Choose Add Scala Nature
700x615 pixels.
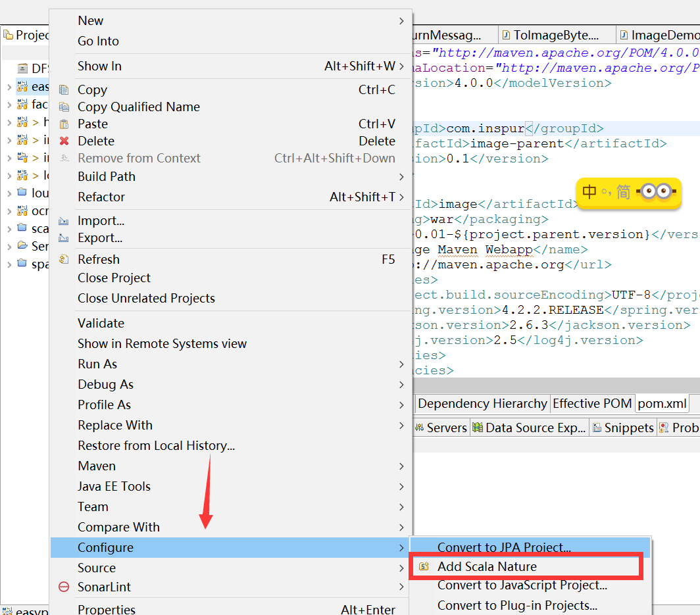click(x=530, y=566)
